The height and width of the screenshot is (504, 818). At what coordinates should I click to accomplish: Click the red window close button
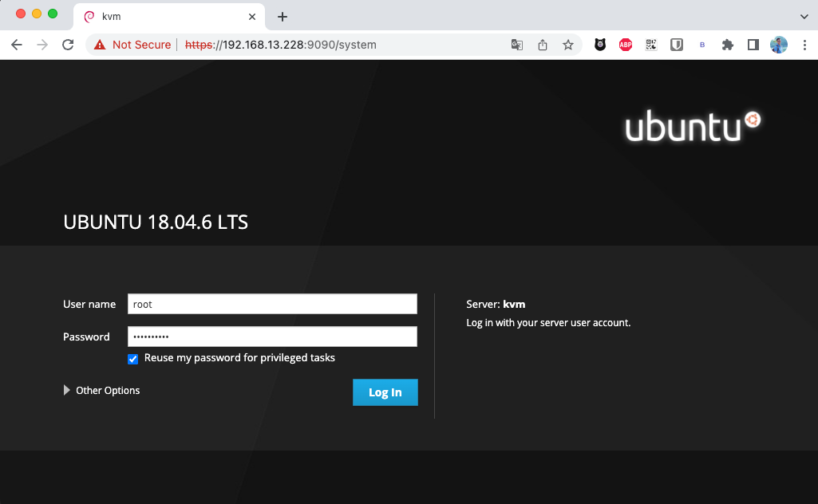(x=21, y=14)
